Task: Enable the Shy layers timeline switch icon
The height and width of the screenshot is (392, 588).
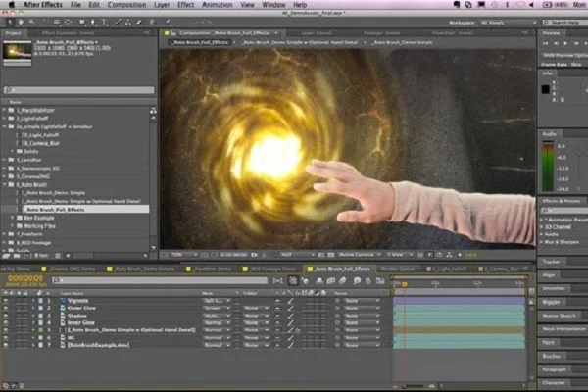Action: tap(319, 280)
